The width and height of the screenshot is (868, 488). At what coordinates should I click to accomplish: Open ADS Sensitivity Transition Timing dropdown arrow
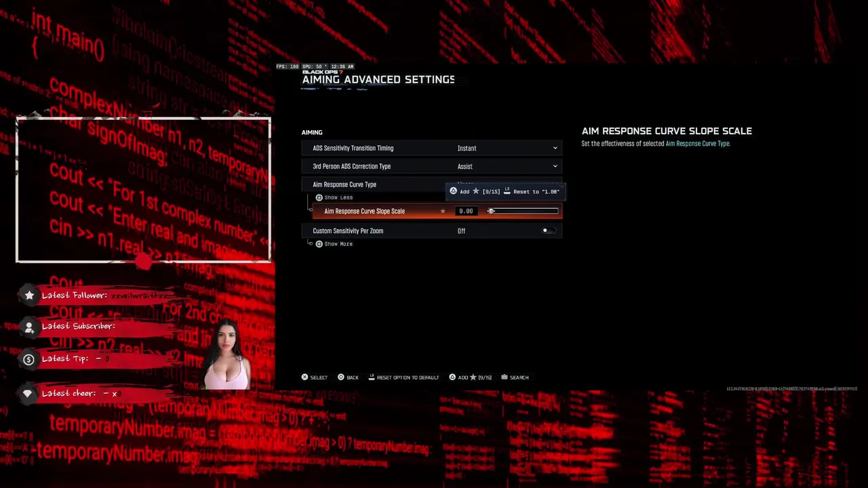pos(555,148)
